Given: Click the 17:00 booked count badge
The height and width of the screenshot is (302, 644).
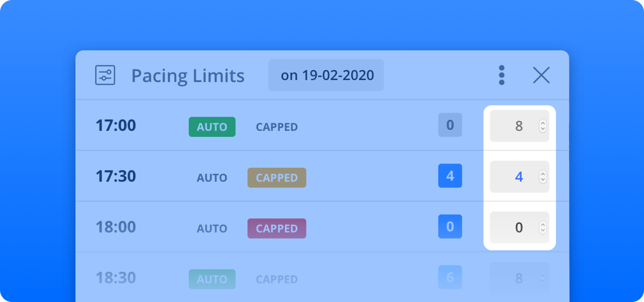Looking at the screenshot, I should point(450,125).
